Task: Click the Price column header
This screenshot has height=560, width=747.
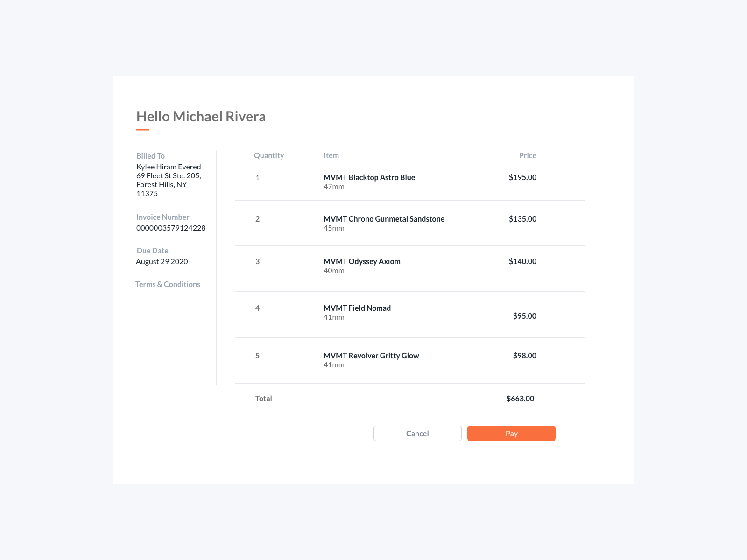Action: pyautogui.click(x=528, y=155)
